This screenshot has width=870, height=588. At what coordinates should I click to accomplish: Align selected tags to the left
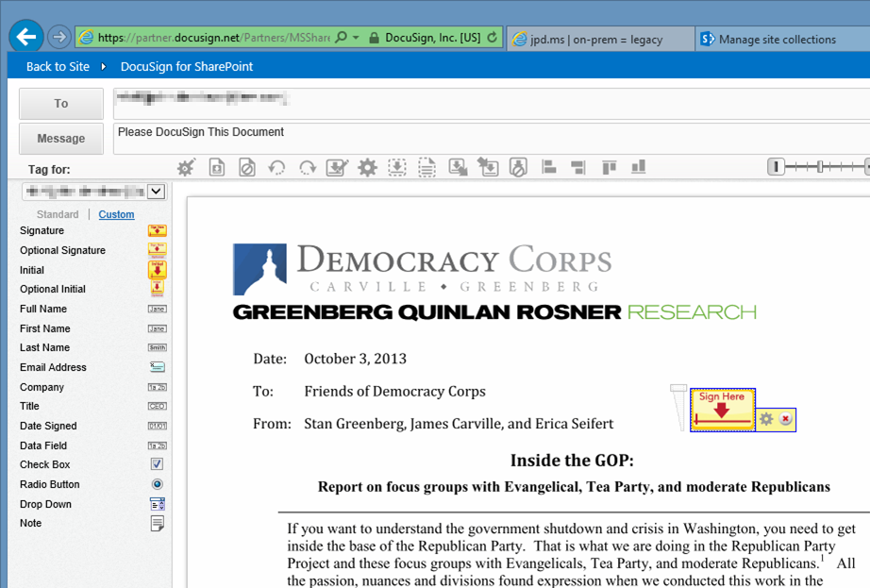click(549, 166)
